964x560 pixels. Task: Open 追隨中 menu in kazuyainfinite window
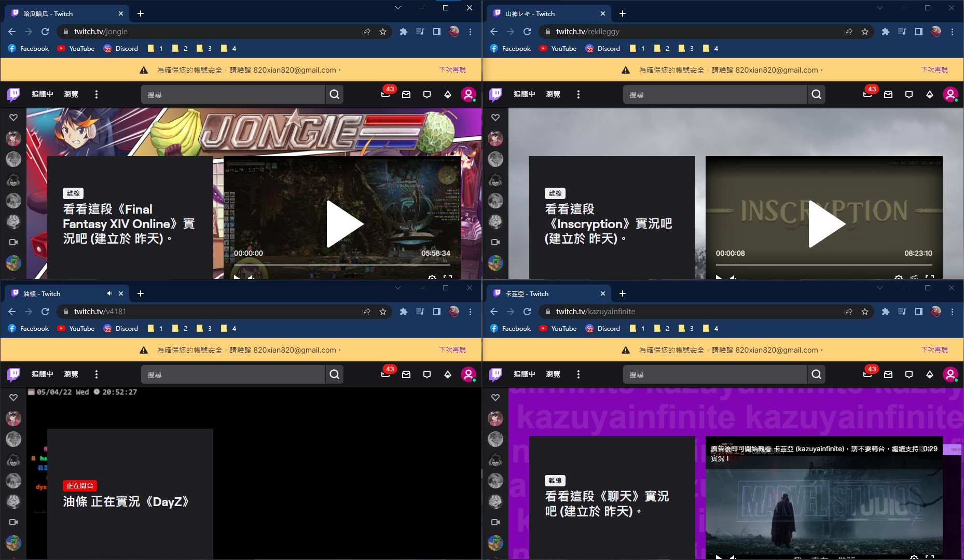(x=525, y=374)
